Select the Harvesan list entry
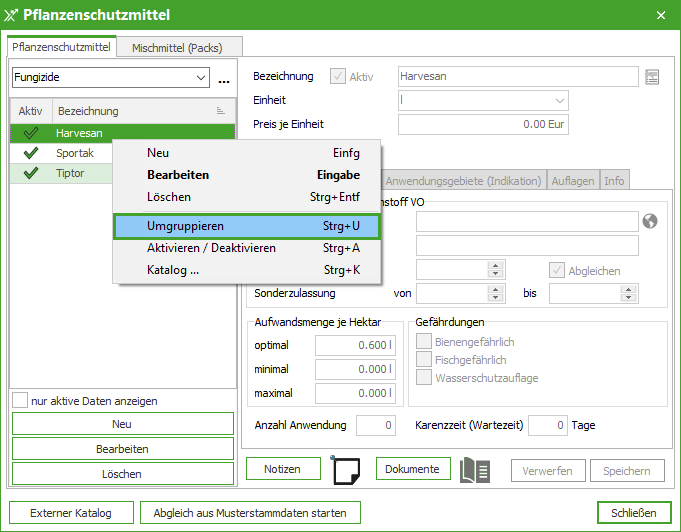 [x=122, y=133]
